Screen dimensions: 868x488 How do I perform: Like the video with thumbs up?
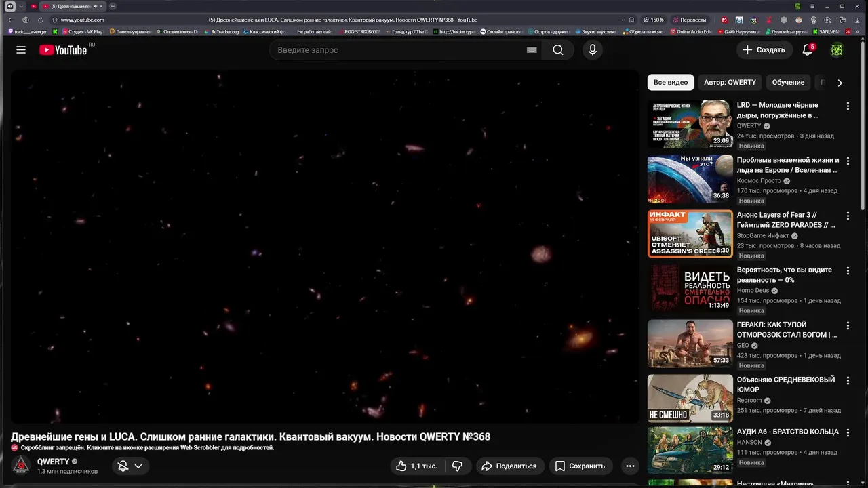tap(416, 466)
